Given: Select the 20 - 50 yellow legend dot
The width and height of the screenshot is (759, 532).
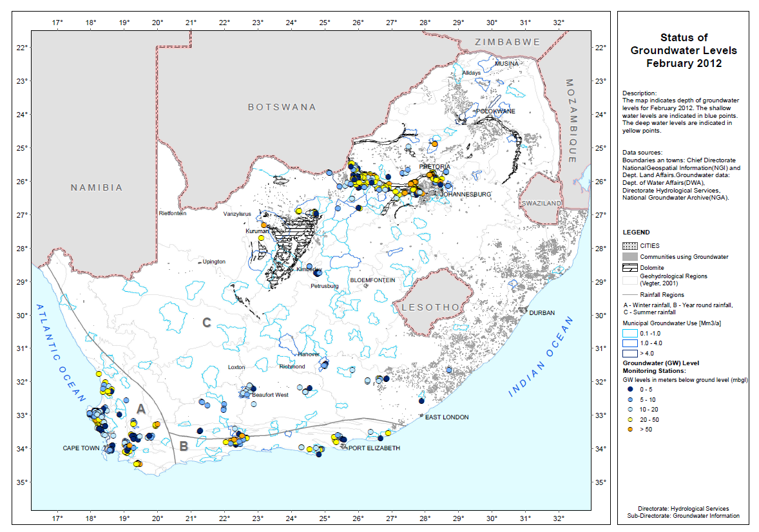Looking at the screenshot, I should click(x=629, y=420).
